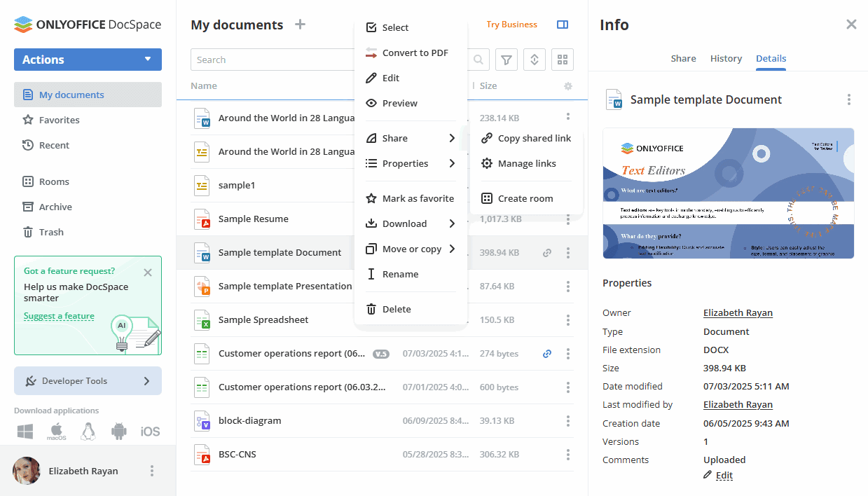The width and height of the screenshot is (868, 496).
Task: Click the Try Business link
Action: click(x=512, y=25)
